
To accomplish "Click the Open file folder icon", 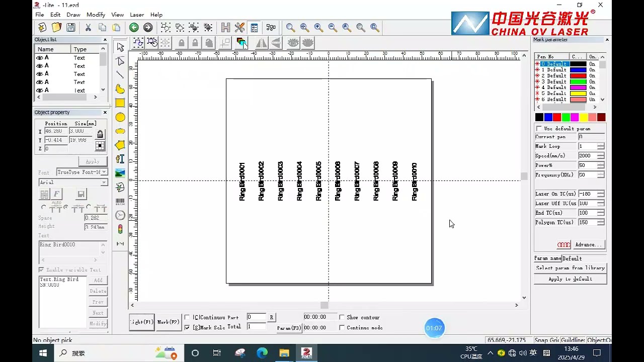I will [x=56, y=27].
